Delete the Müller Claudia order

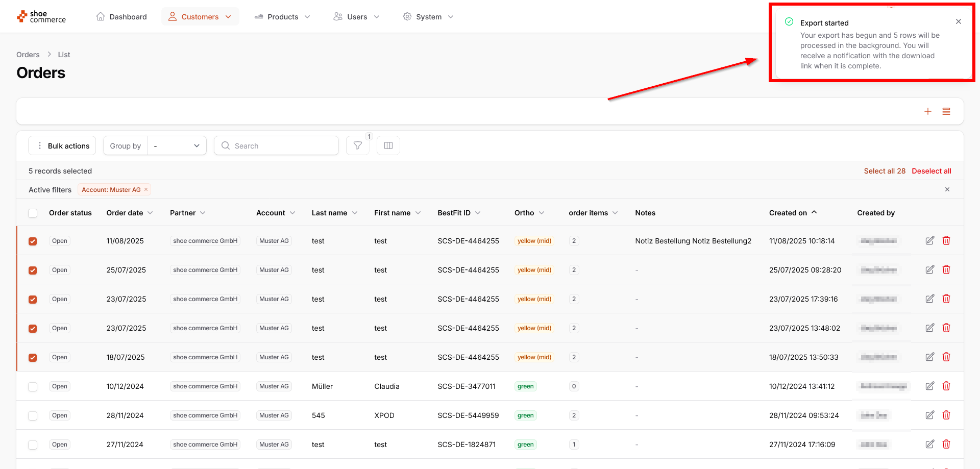(946, 386)
